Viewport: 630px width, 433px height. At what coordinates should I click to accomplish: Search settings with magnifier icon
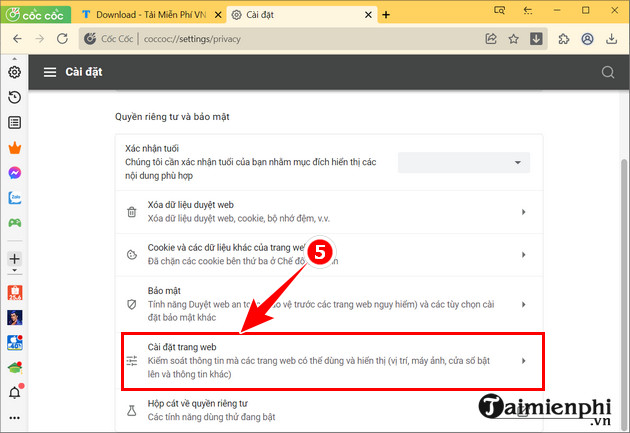(x=607, y=73)
